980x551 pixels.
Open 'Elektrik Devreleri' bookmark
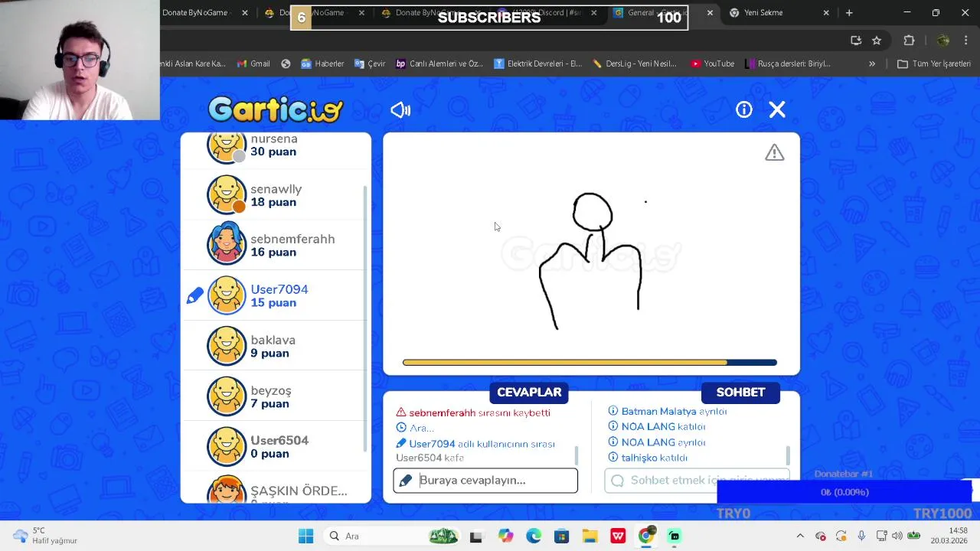[x=537, y=64]
